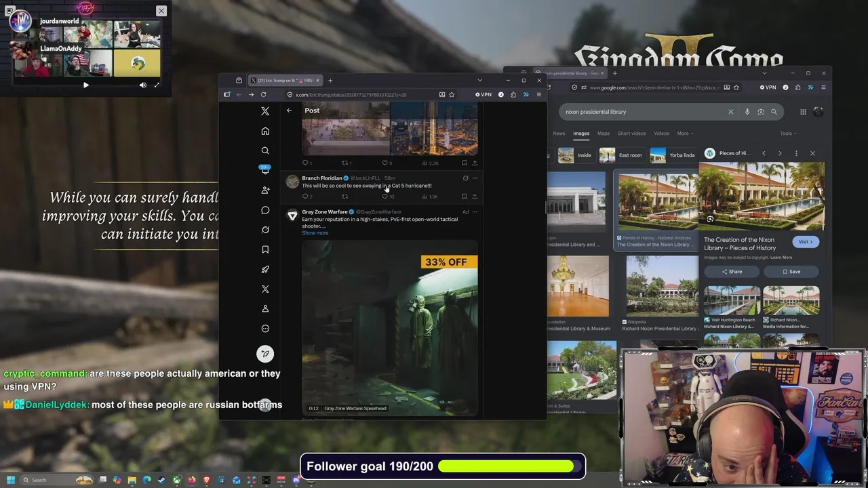Expand Google Tools dropdown
Screen dimensions: 868x488
(x=788, y=134)
